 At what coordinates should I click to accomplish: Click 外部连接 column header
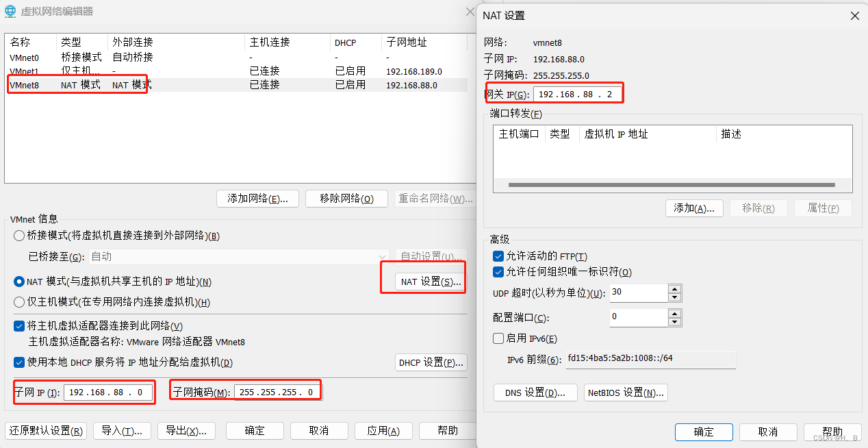(175, 42)
